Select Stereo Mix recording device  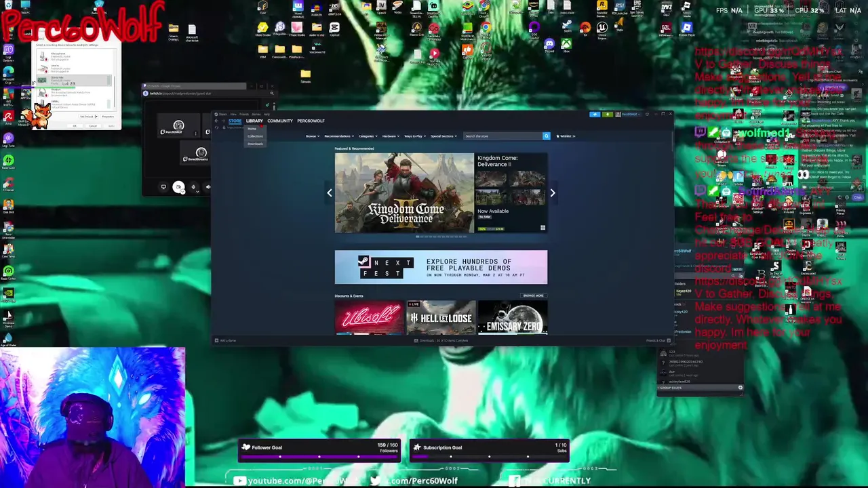click(x=74, y=81)
